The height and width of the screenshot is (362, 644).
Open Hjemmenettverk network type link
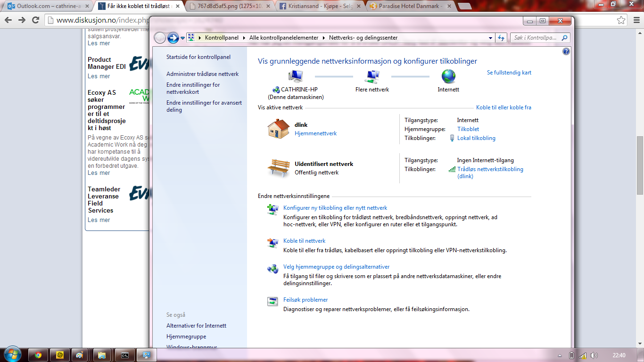[316, 133]
